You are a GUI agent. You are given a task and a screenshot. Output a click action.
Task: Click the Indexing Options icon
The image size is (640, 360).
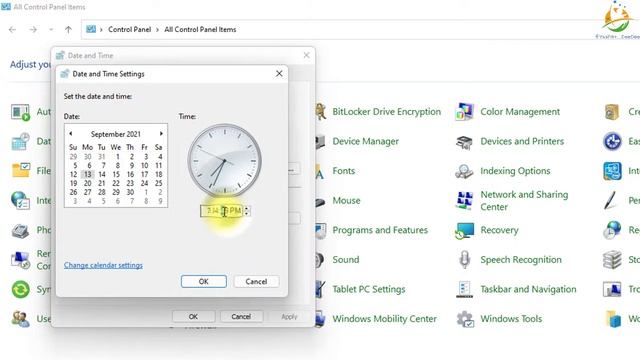[464, 171]
